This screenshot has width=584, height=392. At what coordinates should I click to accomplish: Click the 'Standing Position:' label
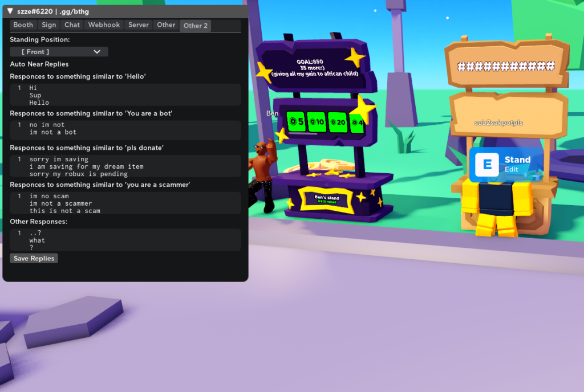40,39
